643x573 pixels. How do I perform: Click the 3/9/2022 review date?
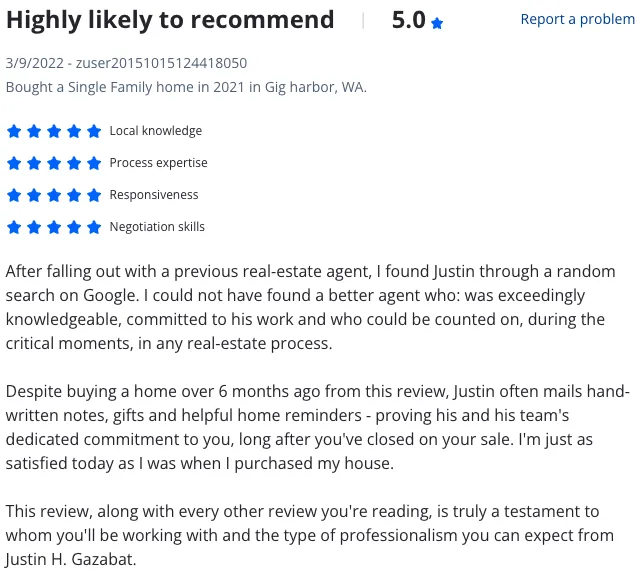click(35, 63)
